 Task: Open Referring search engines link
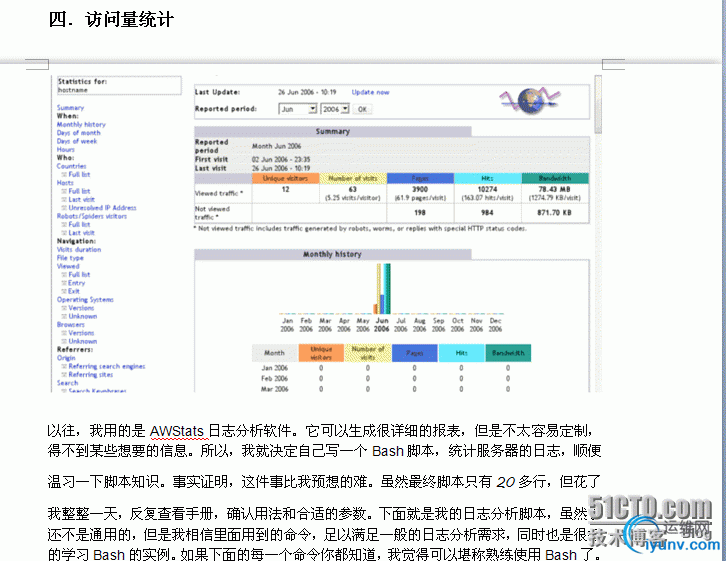point(106,366)
